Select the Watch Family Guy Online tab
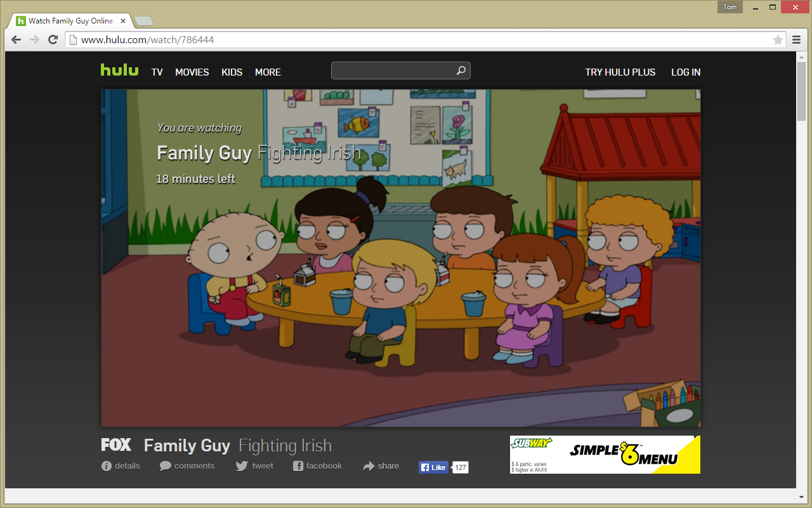 click(71, 21)
